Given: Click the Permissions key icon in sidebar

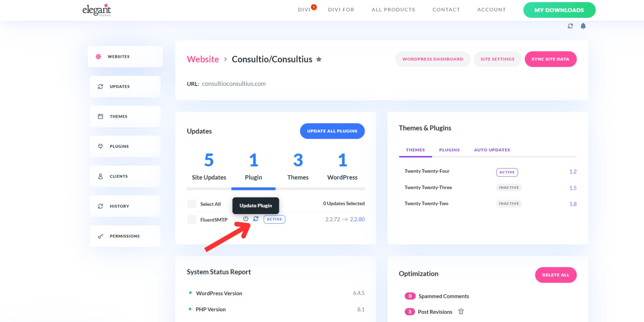Looking at the screenshot, I should coord(100,236).
